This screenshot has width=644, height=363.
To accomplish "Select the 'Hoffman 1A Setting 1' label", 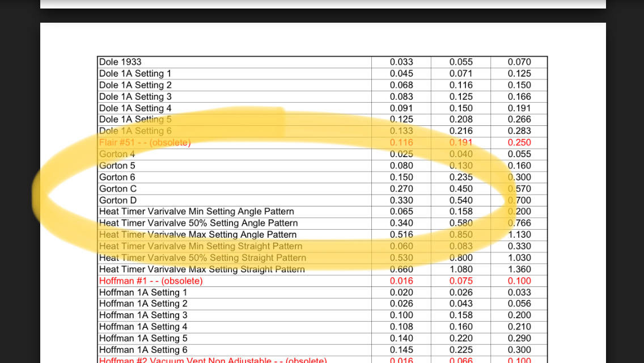I will pos(143,292).
